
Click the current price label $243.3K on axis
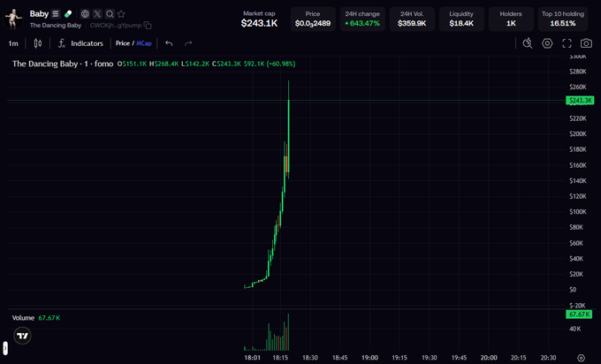pos(580,101)
